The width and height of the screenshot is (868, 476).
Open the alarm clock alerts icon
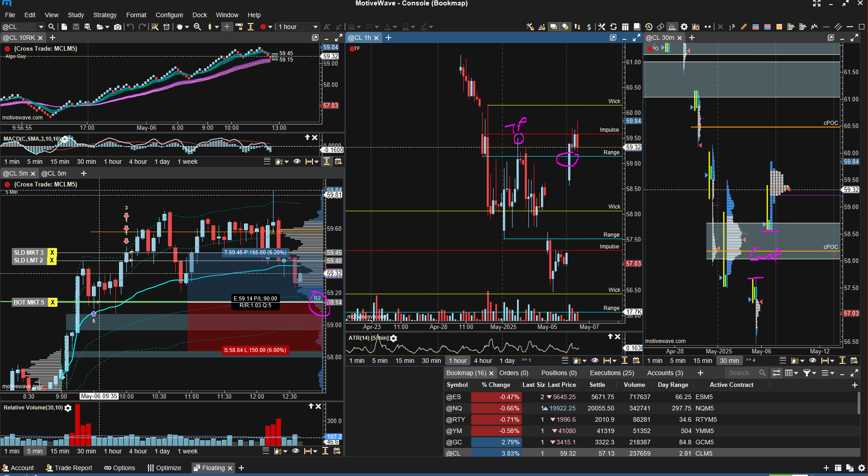pyautogui.click(x=167, y=27)
